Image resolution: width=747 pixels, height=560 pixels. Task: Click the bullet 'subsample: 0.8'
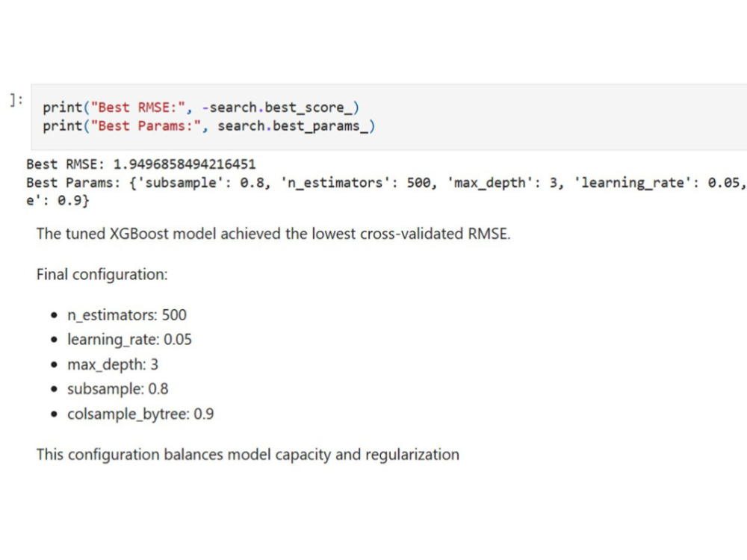[x=118, y=390]
